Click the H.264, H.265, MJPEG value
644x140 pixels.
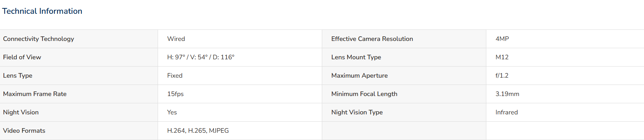point(198,131)
